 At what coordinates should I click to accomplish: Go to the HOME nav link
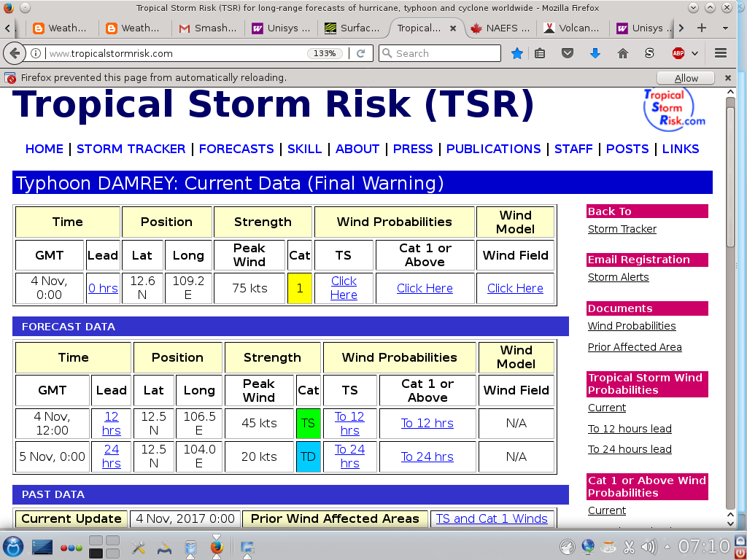coord(44,149)
